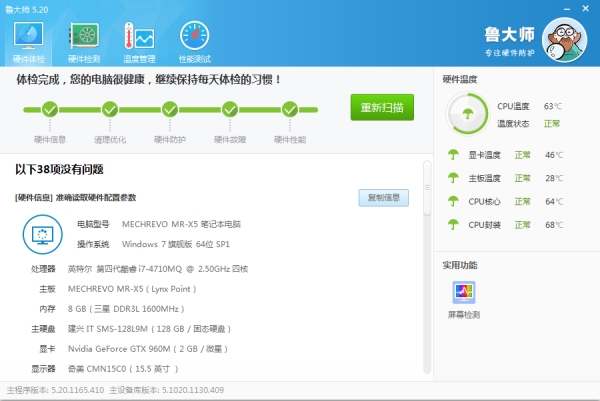Click the 以下38项没有问题 heading
This screenshot has height=401, width=600.
(x=59, y=169)
